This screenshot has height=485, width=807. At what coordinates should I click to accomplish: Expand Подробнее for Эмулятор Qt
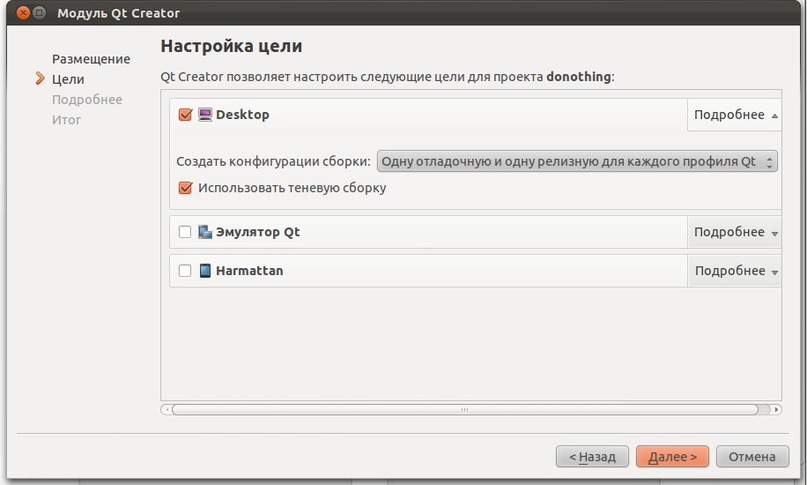pos(735,232)
